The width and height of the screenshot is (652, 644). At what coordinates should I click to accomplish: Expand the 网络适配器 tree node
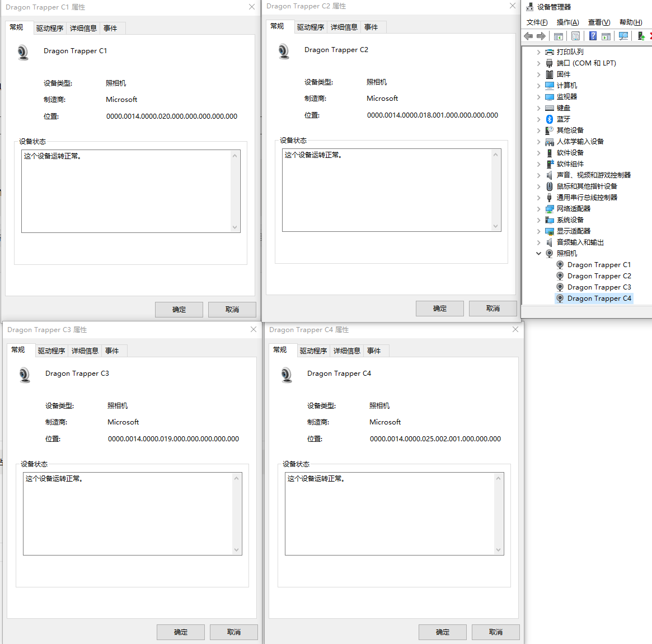point(538,209)
